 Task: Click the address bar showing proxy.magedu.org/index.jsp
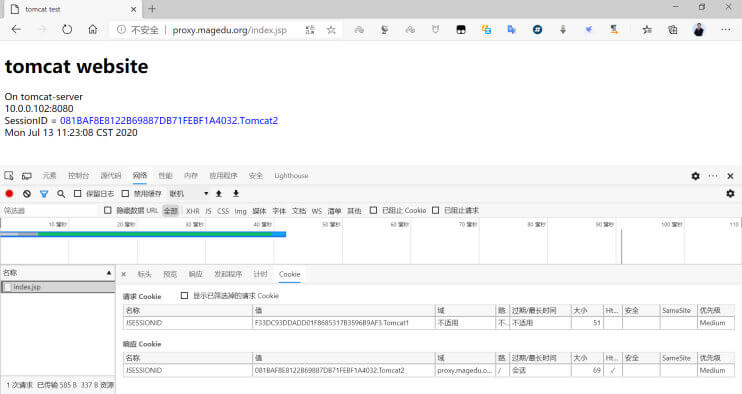pyautogui.click(x=230, y=30)
